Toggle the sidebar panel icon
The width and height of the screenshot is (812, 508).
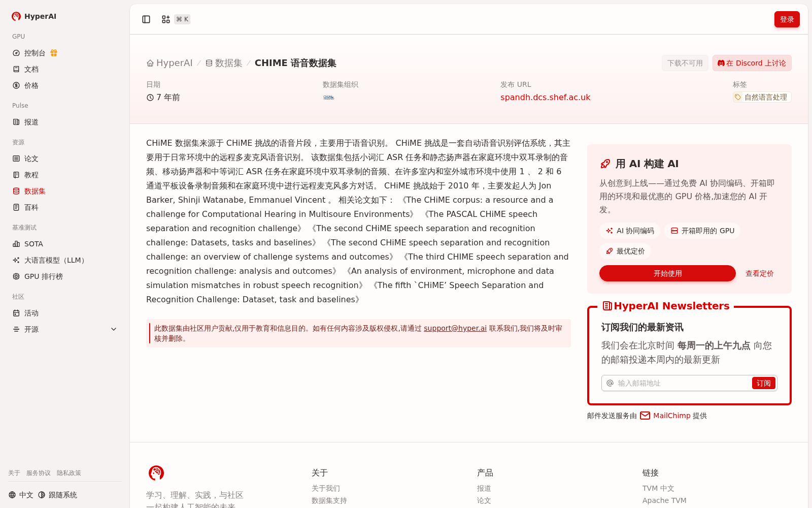(x=146, y=19)
